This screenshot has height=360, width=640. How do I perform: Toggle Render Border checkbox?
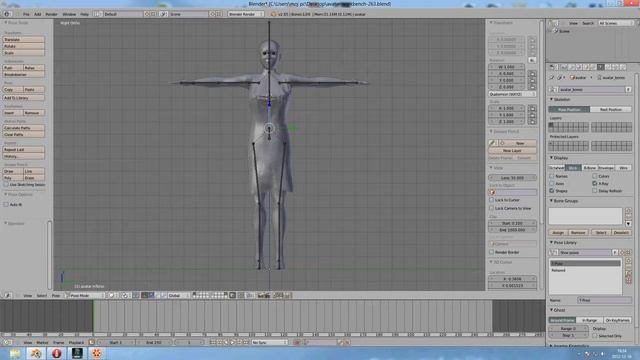[491, 252]
